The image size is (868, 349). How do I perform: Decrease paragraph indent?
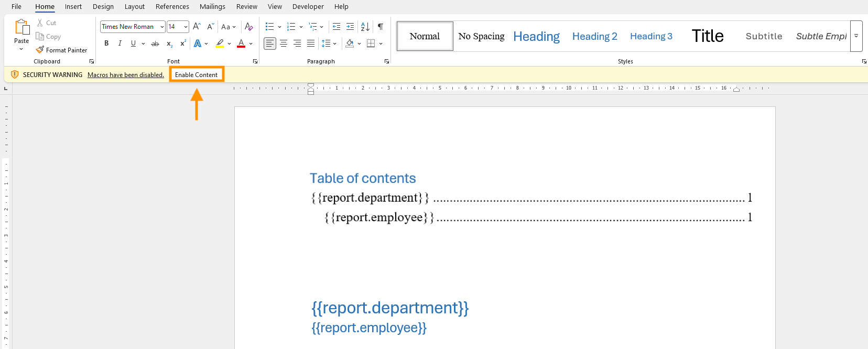coord(337,27)
